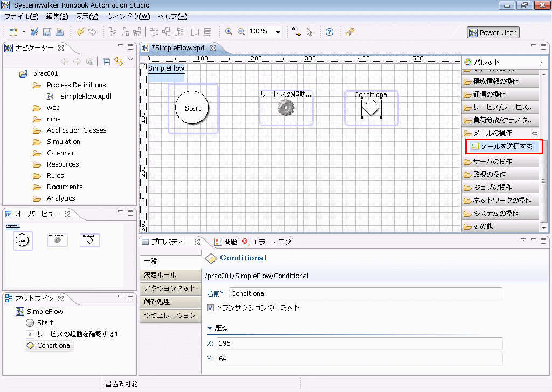The width and height of the screenshot is (552, 392).
Task: Open the ファイル menu
Action: click(x=21, y=17)
